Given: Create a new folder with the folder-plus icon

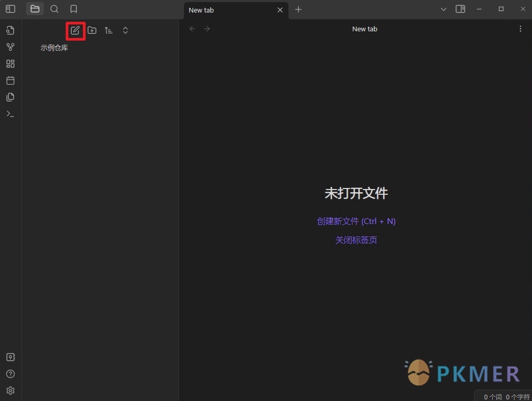Looking at the screenshot, I should (x=92, y=30).
